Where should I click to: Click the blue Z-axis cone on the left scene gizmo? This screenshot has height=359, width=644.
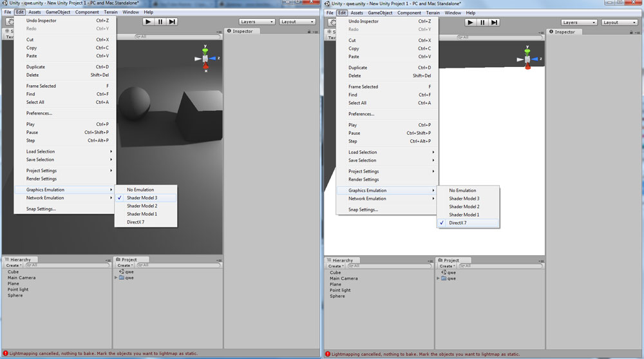[213, 58]
